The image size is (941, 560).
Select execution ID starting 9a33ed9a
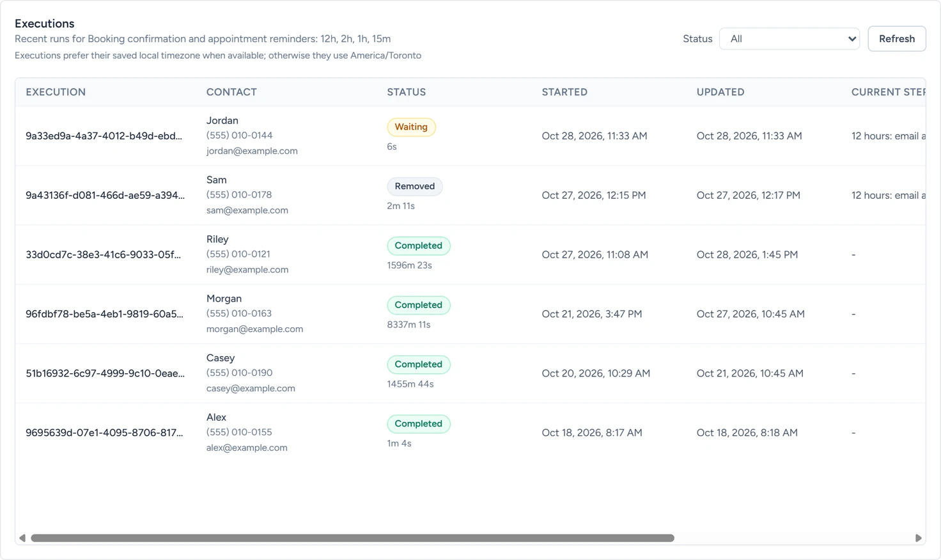point(104,136)
